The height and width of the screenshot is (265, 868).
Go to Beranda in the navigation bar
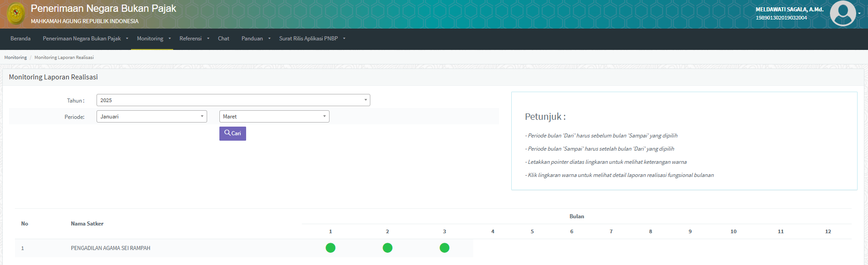pyautogui.click(x=20, y=39)
